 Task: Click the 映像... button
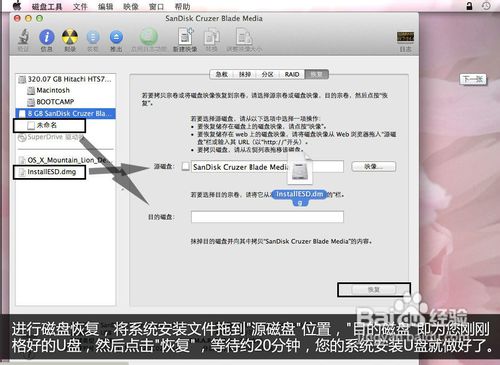click(373, 166)
